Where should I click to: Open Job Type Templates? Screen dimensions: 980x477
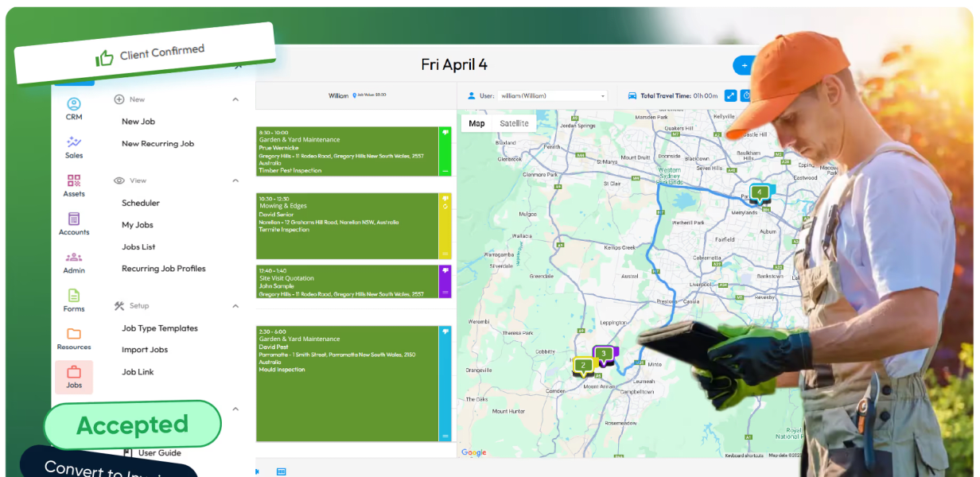click(x=160, y=328)
